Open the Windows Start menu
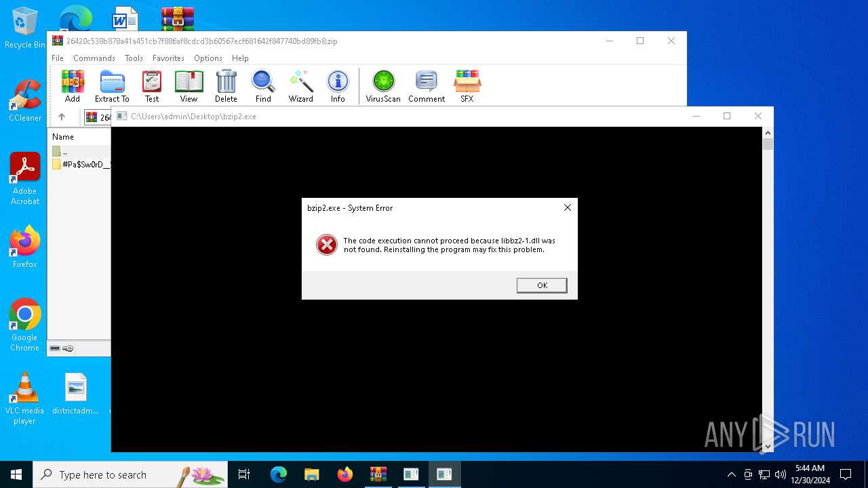 click(x=16, y=474)
